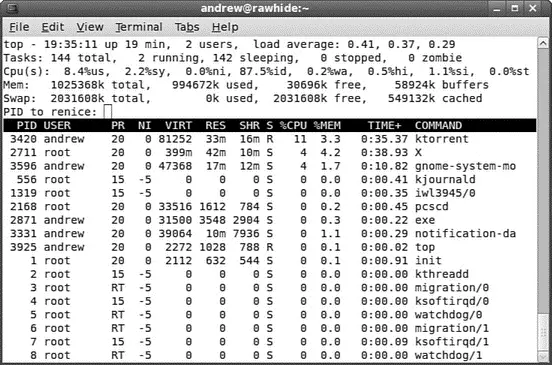Click the '144 total' tasks value
The image size is (552, 365).
tap(81, 58)
